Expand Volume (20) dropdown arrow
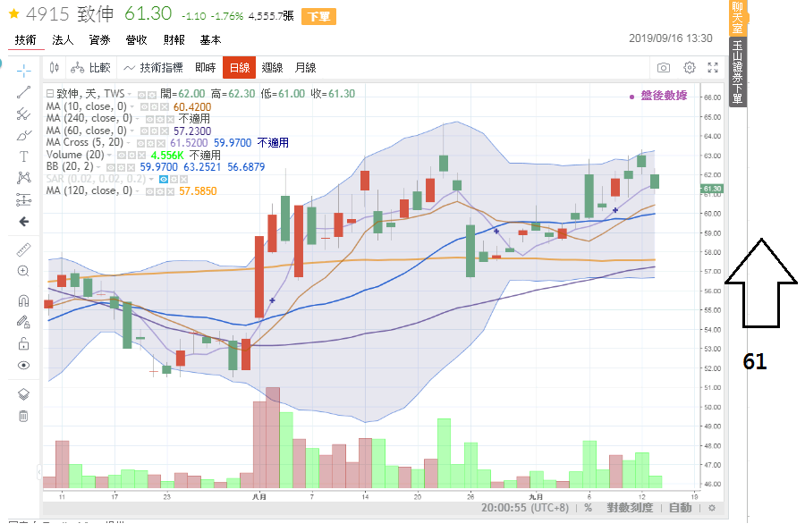This screenshot has height=532, width=805. point(109,155)
